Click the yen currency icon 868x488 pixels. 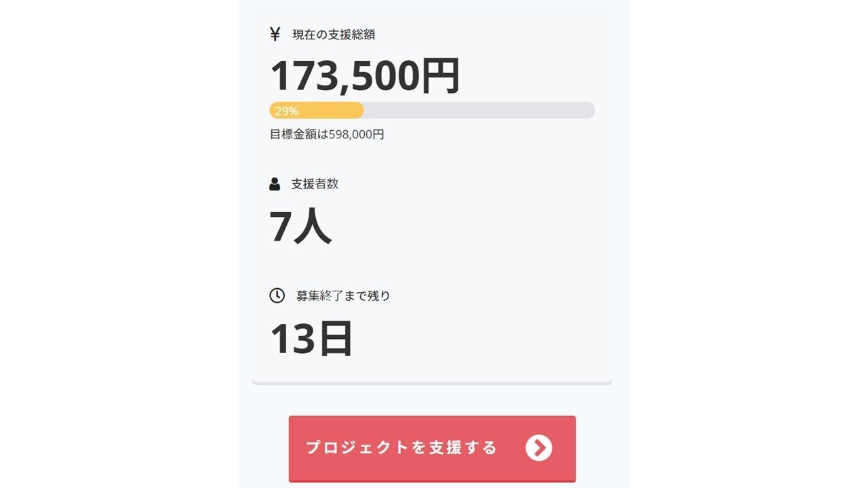click(275, 35)
